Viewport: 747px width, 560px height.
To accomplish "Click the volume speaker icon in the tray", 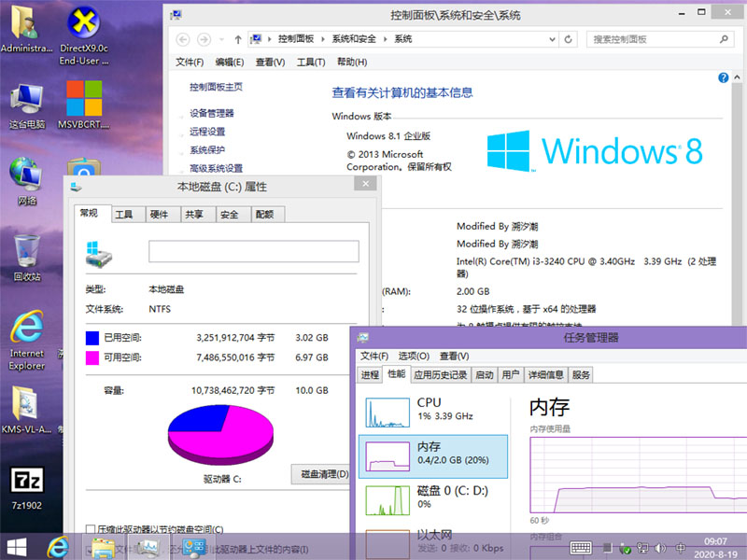I will [x=660, y=548].
